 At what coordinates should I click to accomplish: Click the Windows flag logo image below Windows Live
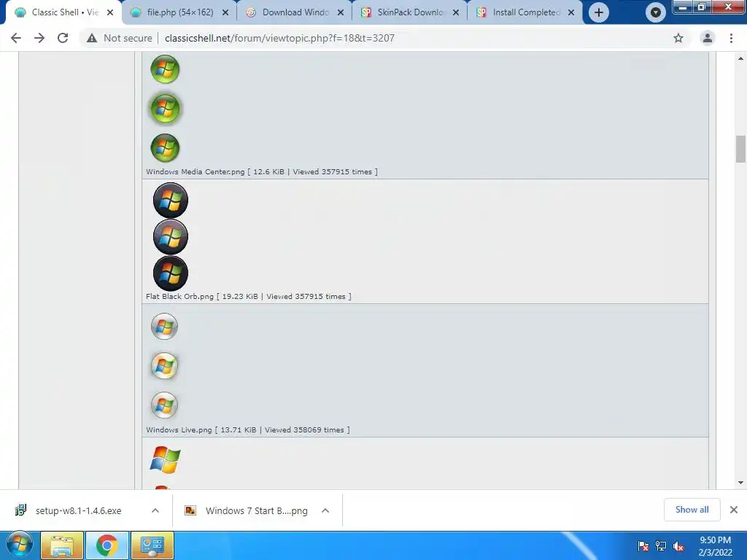coord(165,459)
